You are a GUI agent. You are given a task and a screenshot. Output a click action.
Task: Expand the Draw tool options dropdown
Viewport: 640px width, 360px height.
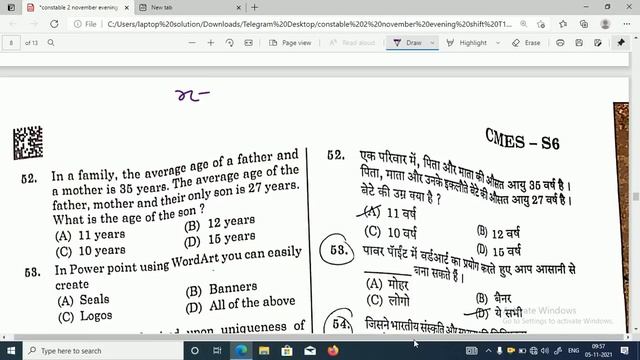(432, 42)
